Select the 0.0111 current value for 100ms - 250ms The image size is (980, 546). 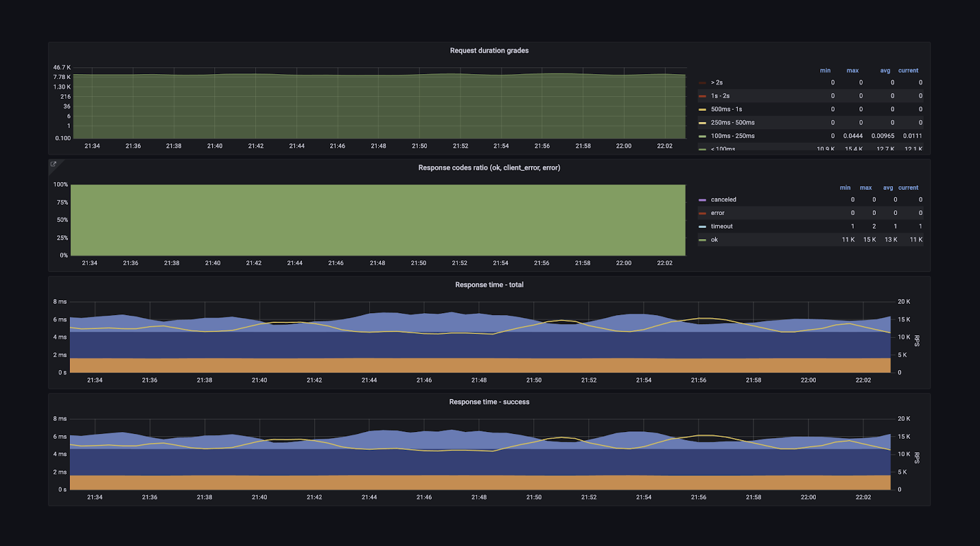coord(913,136)
